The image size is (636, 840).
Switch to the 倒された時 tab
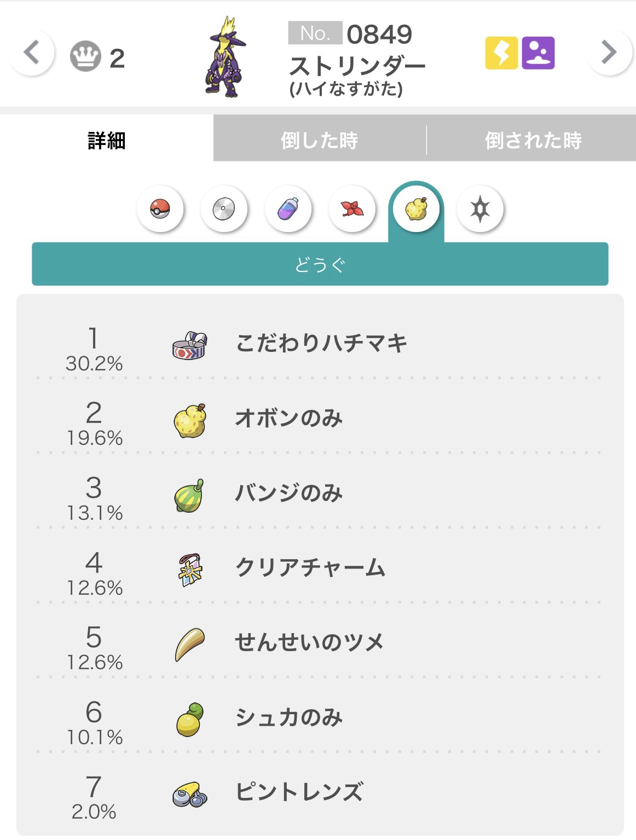coord(532,140)
